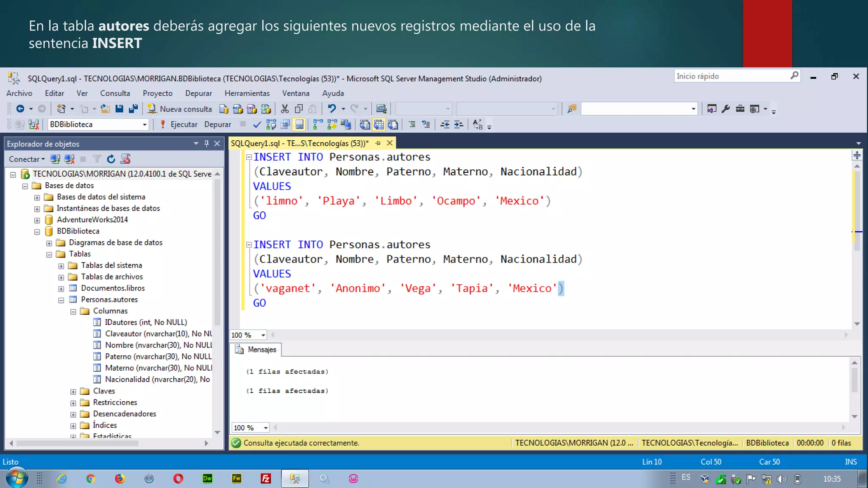
Task: Click the Cut scissors icon
Action: tap(285, 109)
